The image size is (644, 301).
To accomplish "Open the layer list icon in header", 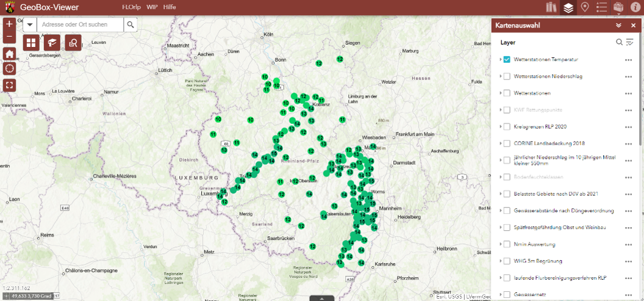I will [x=568, y=8].
